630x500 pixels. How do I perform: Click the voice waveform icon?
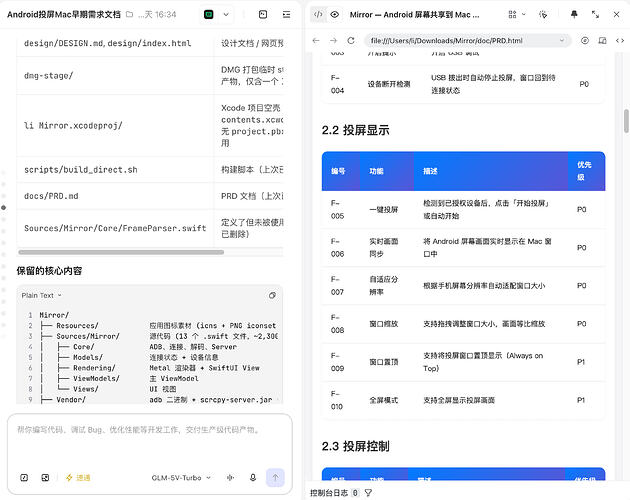coord(231,477)
